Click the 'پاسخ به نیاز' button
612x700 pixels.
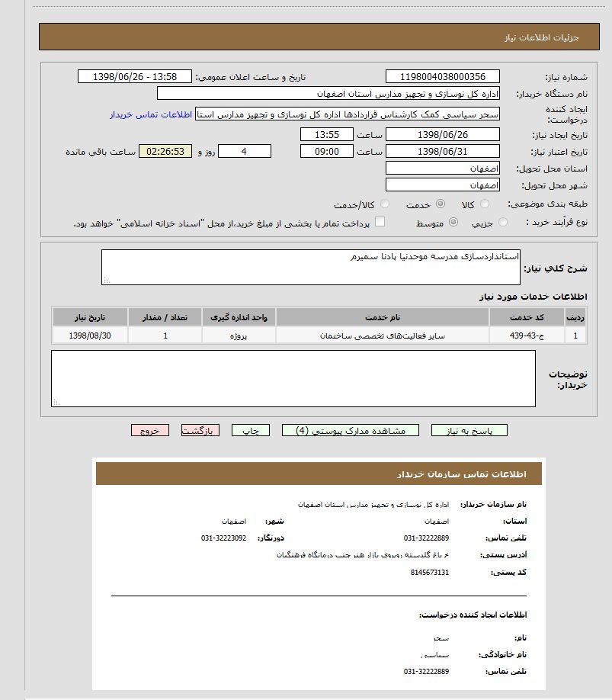pos(469,431)
